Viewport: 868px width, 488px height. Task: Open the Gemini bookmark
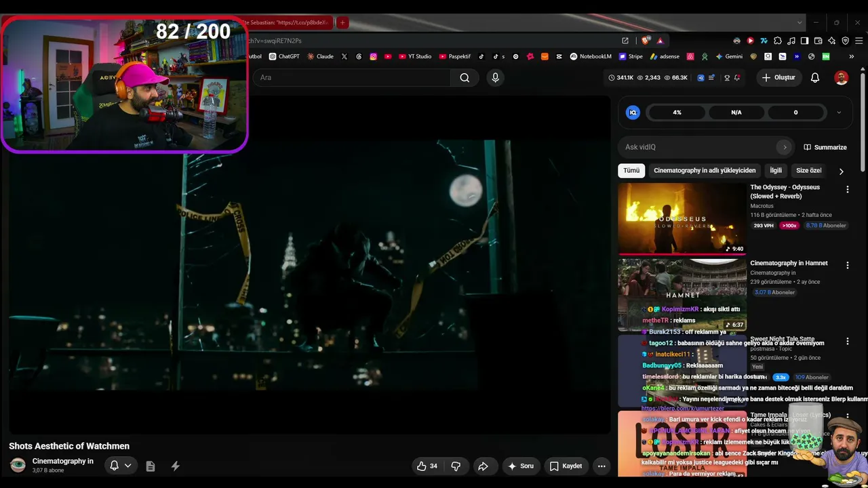pyautogui.click(x=729, y=56)
